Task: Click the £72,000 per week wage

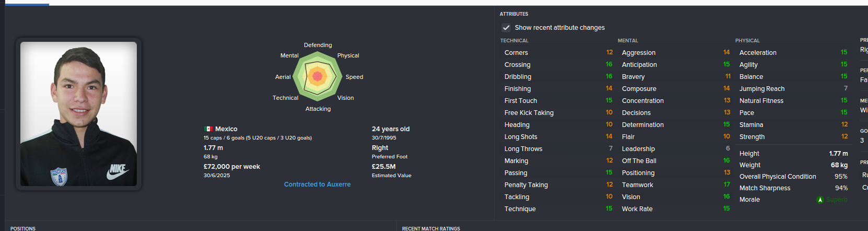Action: pos(232,167)
